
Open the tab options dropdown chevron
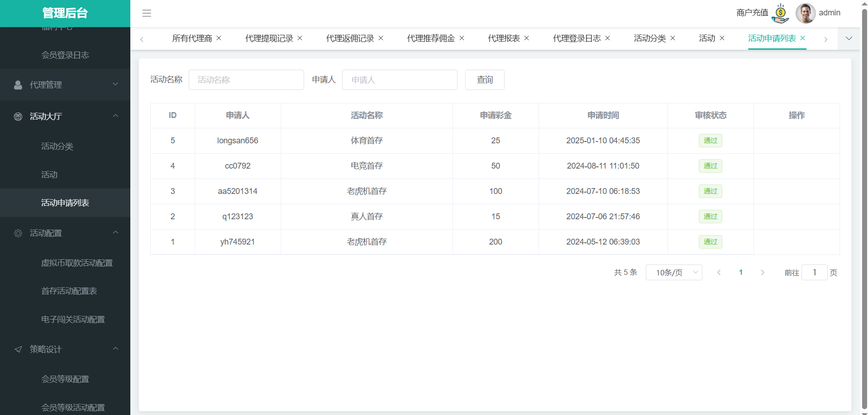[849, 38]
